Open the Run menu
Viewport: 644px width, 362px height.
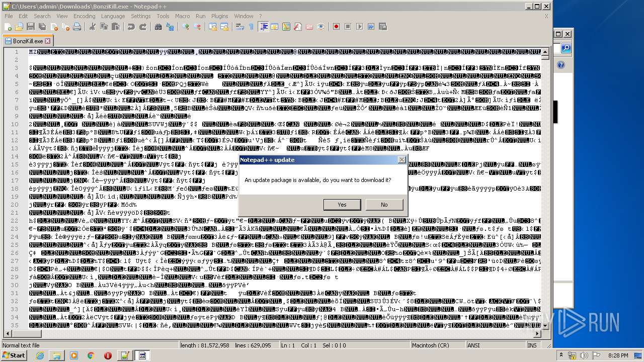200,16
